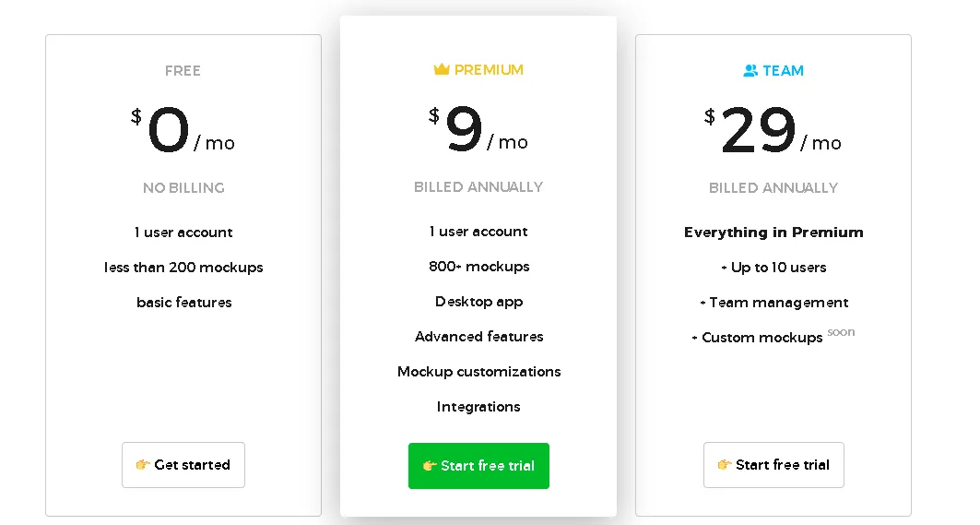Select the PREMIUM plan title
Viewport: 980px width, 525px height.
pos(489,69)
